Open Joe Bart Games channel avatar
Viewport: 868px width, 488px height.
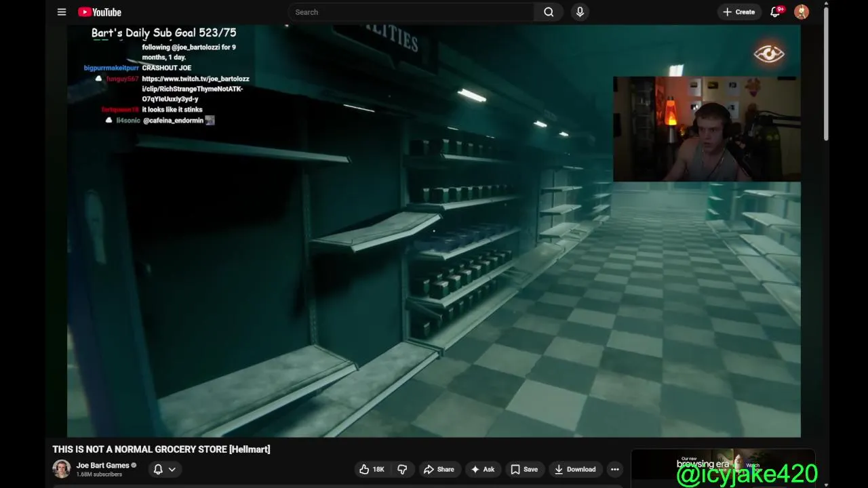pos(62,469)
